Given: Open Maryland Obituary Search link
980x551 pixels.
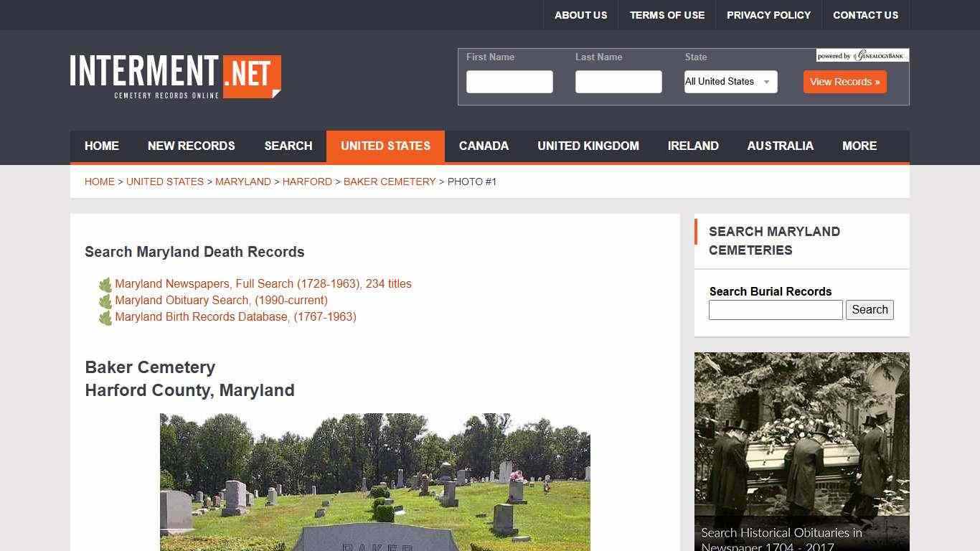Looking at the screenshot, I should 221,301.
